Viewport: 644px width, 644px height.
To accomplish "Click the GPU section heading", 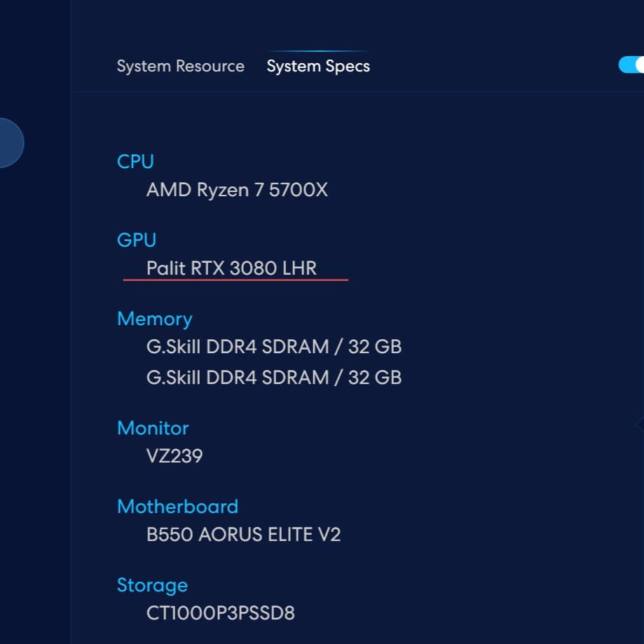I will click(x=137, y=240).
